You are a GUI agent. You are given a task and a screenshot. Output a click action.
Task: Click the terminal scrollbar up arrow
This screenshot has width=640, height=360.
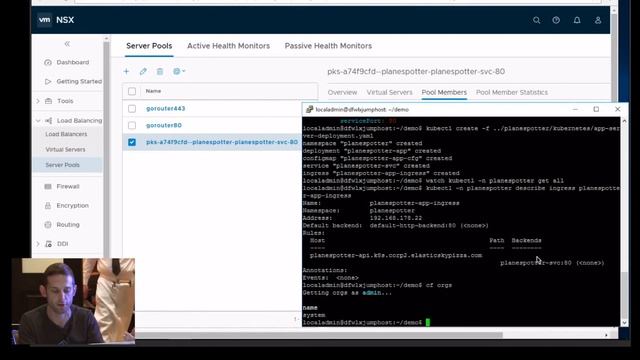(x=624, y=121)
